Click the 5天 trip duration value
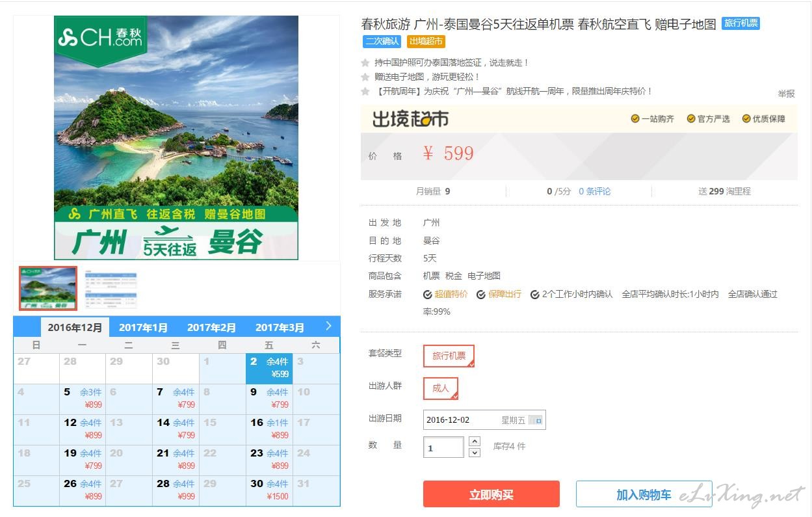The width and height of the screenshot is (812, 517). pyautogui.click(x=430, y=258)
